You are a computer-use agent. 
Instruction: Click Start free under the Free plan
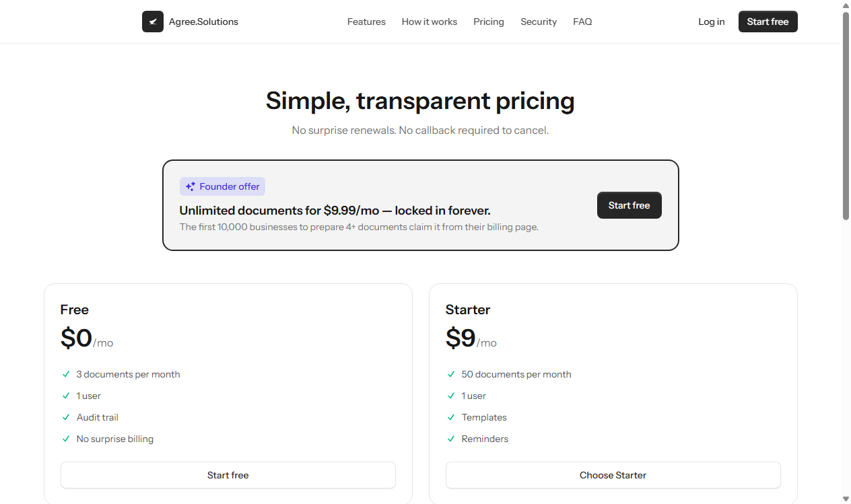(x=228, y=475)
